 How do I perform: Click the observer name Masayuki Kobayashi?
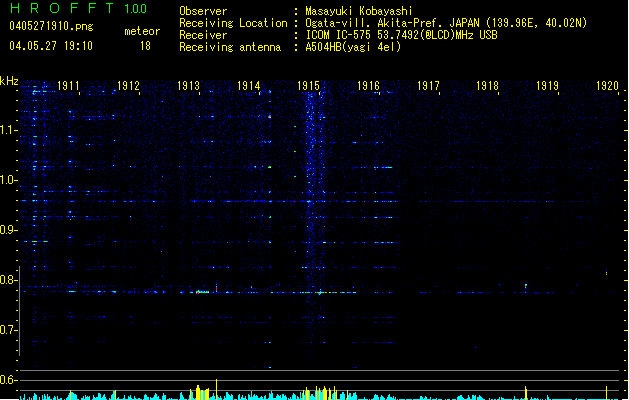(x=359, y=11)
